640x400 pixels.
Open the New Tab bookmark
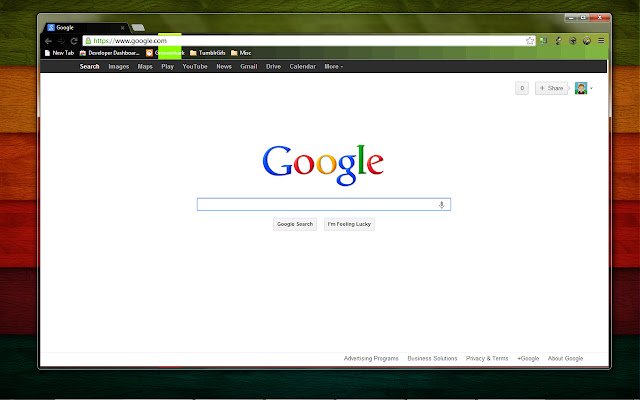pyautogui.click(x=59, y=53)
